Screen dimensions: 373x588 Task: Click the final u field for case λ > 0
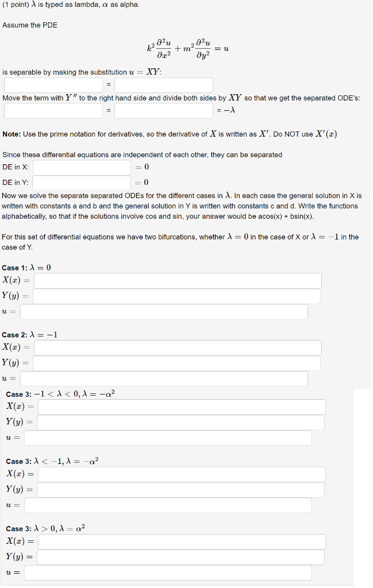pyautogui.click(x=167, y=572)
